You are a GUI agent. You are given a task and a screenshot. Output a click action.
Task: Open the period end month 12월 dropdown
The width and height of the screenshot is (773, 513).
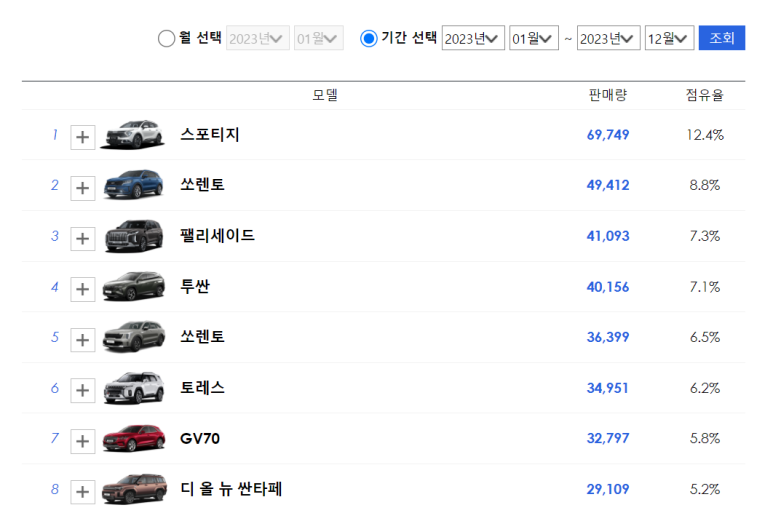669,38
